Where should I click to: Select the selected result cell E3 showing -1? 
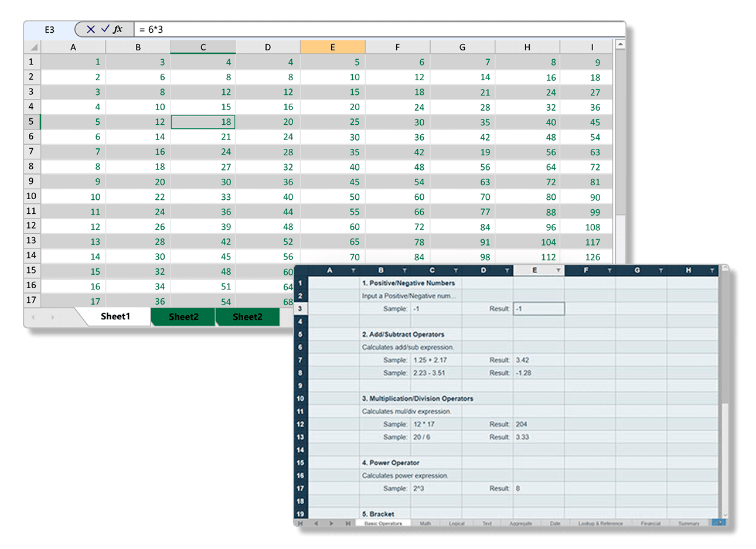pyautogui.click(x=539, y=309)
